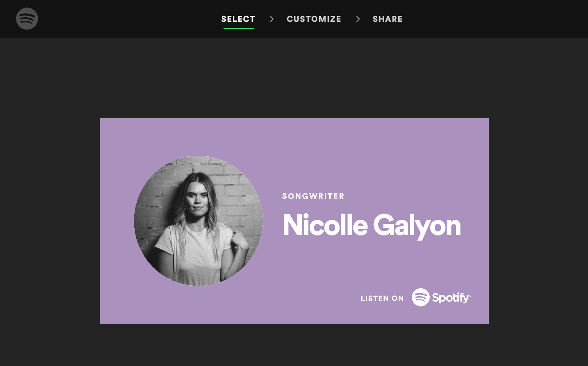This screenshot has width=588, height=366.
Task: Click the LISTEN ON text
Action: pos(382,298)
